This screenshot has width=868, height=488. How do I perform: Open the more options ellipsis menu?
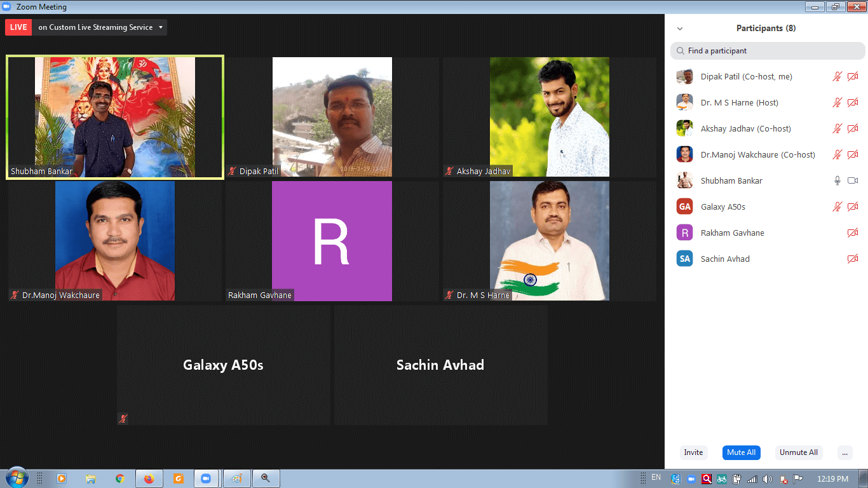(844, 452)
